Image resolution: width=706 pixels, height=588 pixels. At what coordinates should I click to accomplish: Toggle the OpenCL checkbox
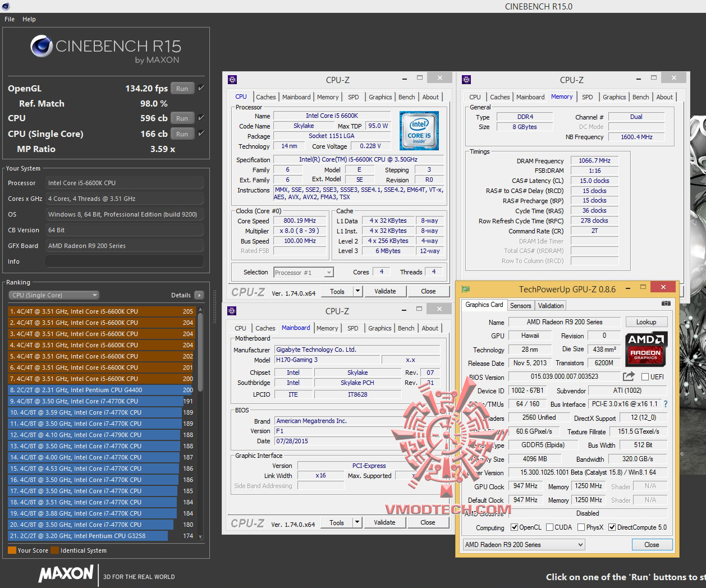[514, 527]
